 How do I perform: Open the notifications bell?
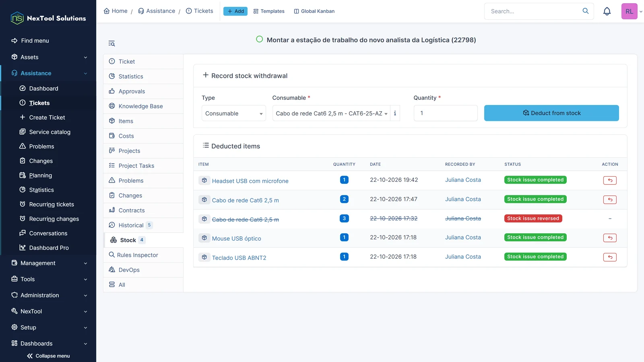(607, 11)
